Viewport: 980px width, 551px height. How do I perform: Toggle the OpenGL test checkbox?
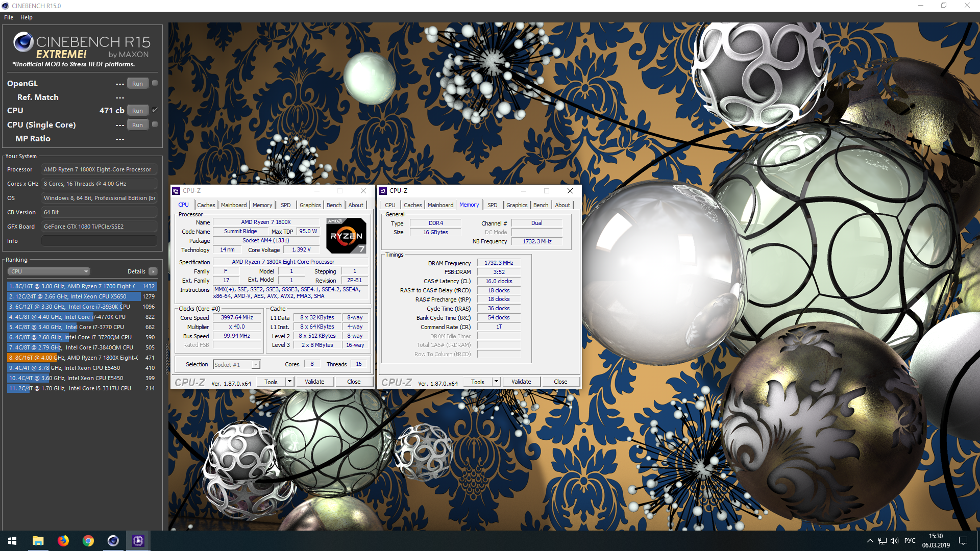[x=155, y=83]
